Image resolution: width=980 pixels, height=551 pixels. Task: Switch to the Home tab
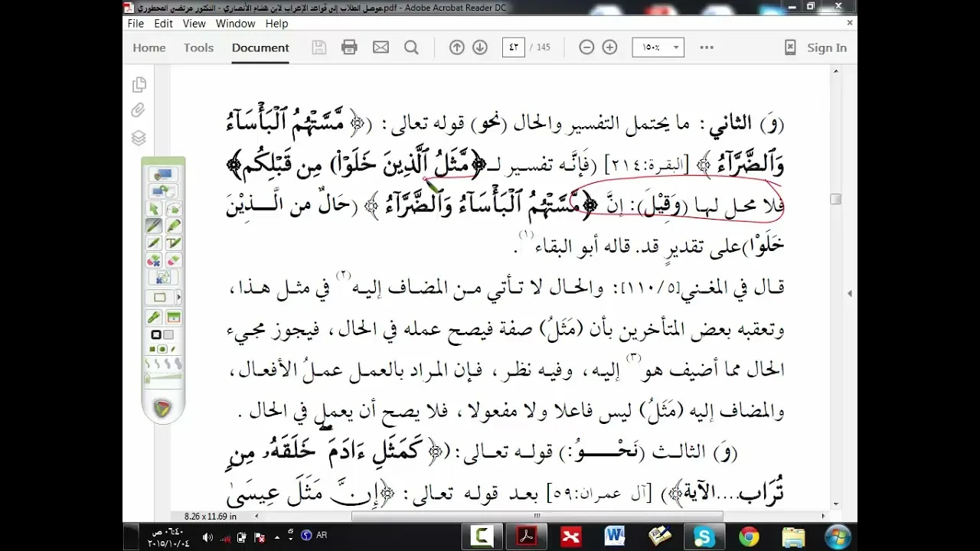(149, 47)
